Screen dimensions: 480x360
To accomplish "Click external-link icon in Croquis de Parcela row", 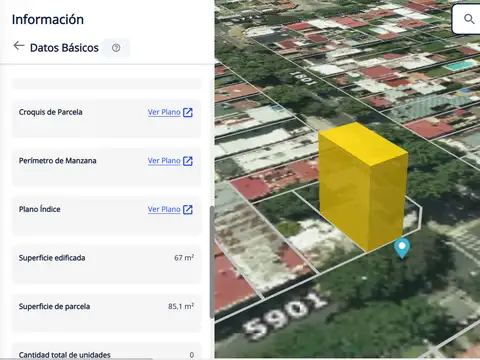I will pos(188,112).
